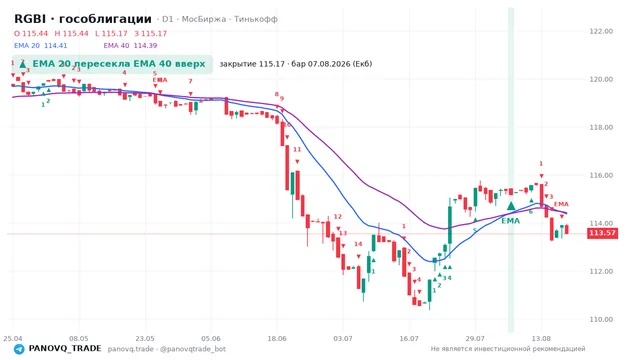640x360 pixels.
Task: Click the red 'EMA' label near 13.08
Action: pyautogui.click(x=561, y=204)
